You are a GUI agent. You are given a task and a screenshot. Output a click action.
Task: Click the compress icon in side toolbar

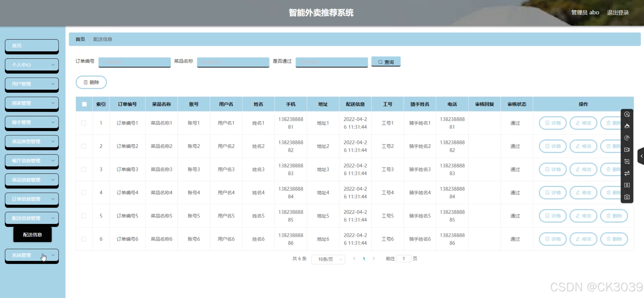click(627, 185)
